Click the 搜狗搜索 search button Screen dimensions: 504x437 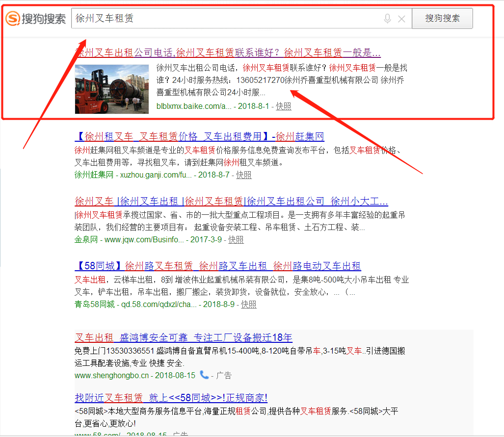[442, 18]
